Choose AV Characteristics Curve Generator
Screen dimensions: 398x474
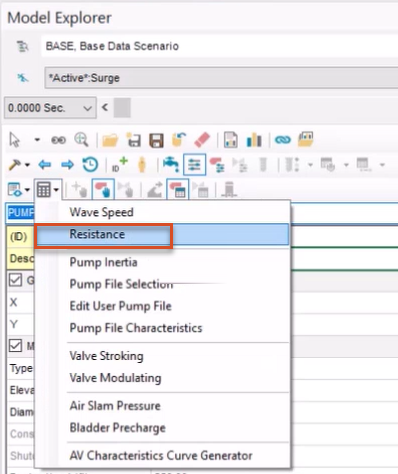click(x=162, y=455)
